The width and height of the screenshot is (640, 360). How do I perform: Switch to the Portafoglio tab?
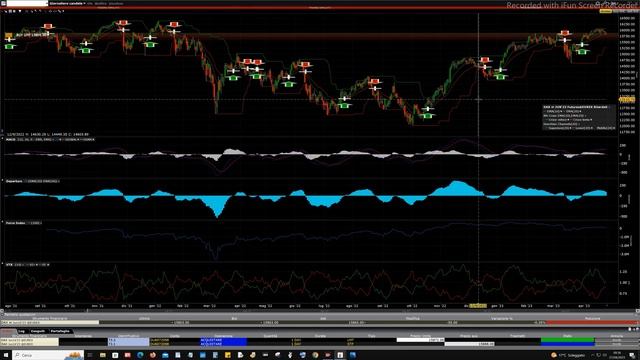click(60, 331)
